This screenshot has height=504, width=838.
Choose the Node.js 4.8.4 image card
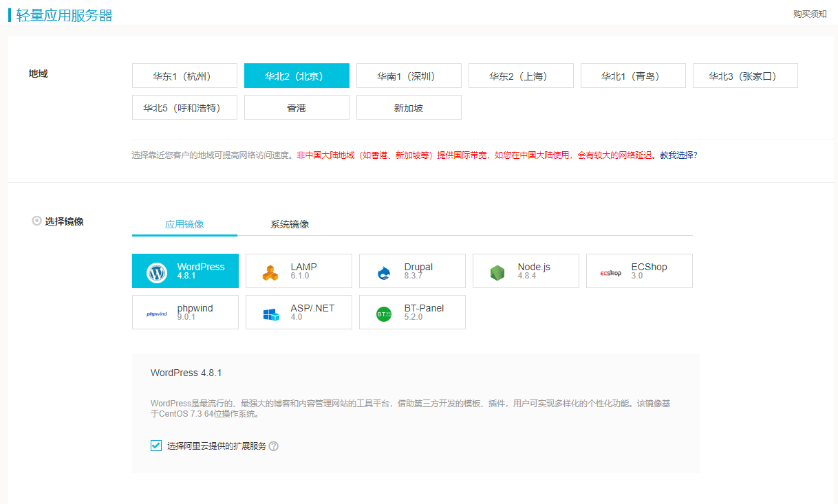tap(526, 271)
